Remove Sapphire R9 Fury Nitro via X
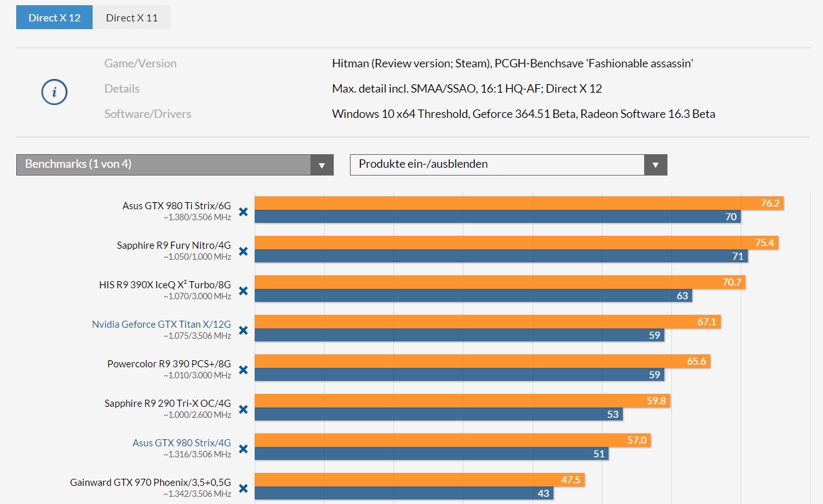 click(243, 251)
